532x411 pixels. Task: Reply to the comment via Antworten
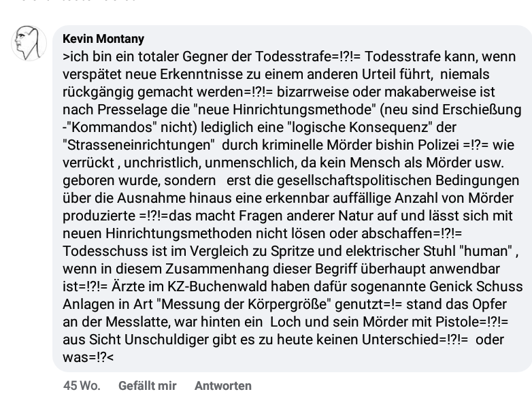point(223,386)
